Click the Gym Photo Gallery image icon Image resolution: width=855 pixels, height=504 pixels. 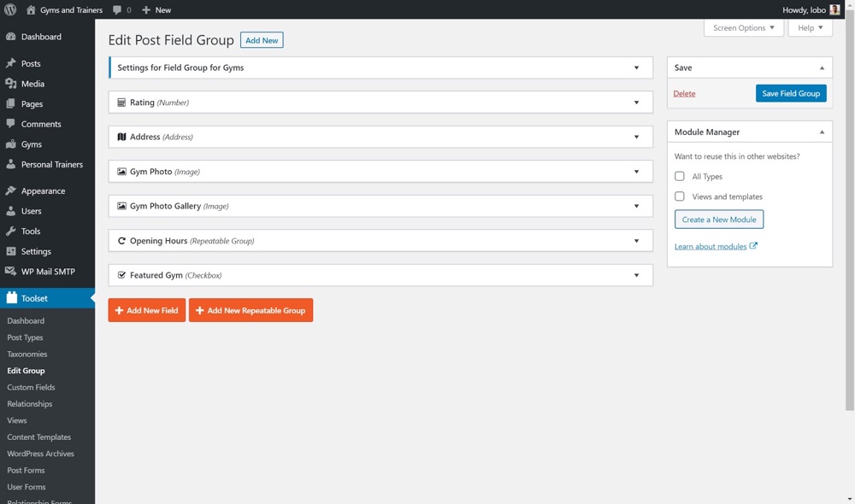coord(121,206)
